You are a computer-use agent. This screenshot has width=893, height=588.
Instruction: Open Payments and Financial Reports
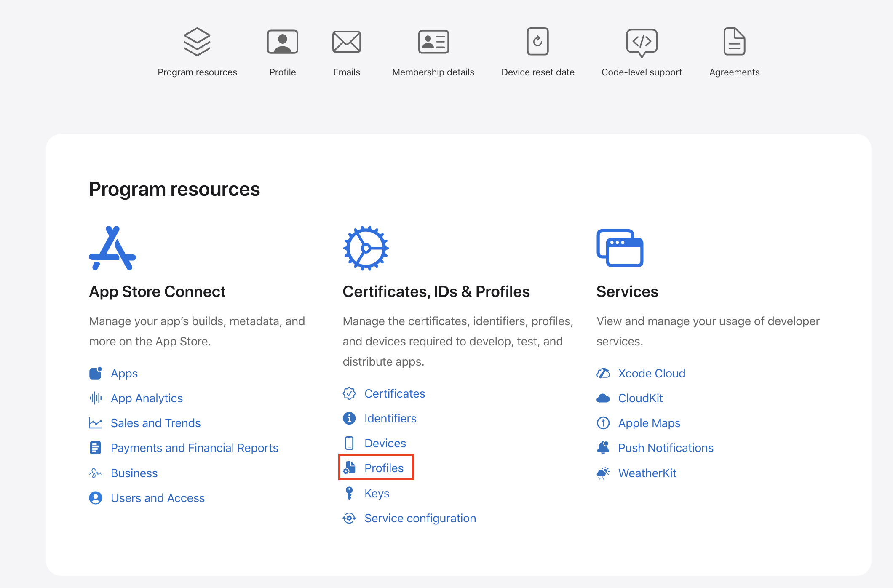click(194, 448)
